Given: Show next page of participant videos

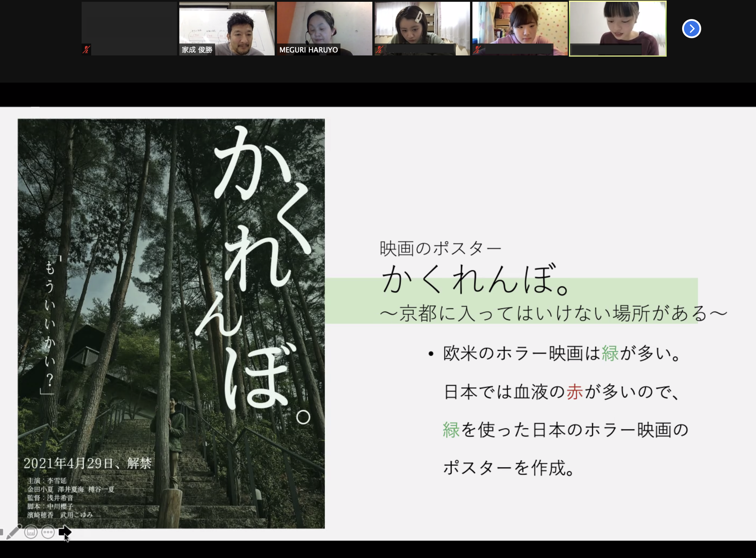Looking at the screenshot, I should coord(691,29).
